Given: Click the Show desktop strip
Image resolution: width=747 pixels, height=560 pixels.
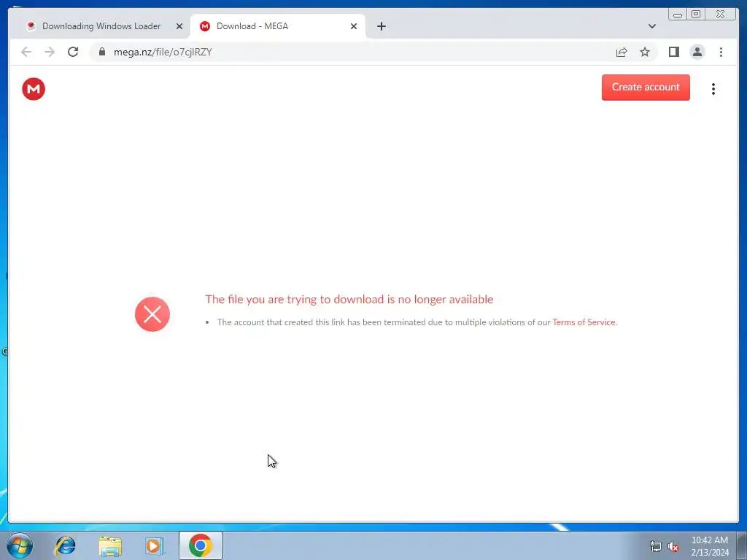Looking at the screenshot, I should (x=742, y=545).
